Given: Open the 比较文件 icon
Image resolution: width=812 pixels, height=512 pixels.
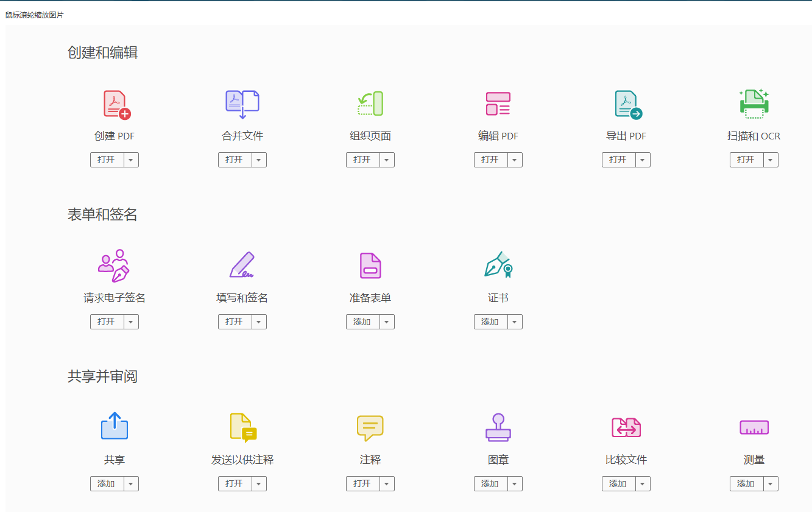Looking at the screenshot, I should click(x=626, y=427).
